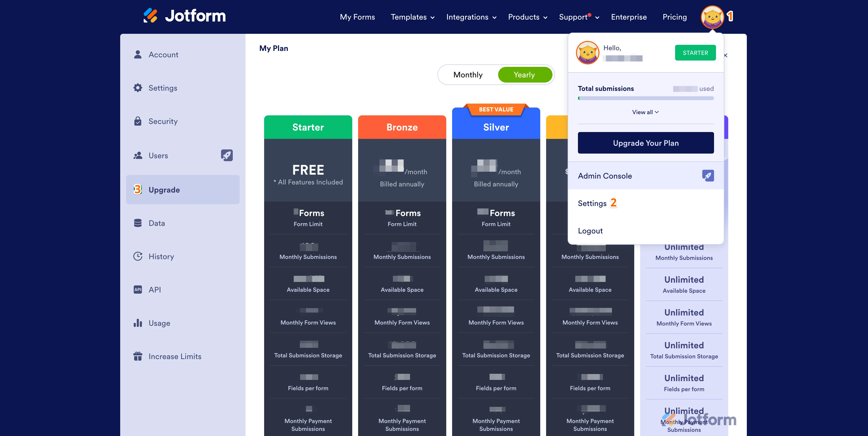The image size is (868, 436).
Task: Choose Settings in the account menu
Action: [645, 203]
